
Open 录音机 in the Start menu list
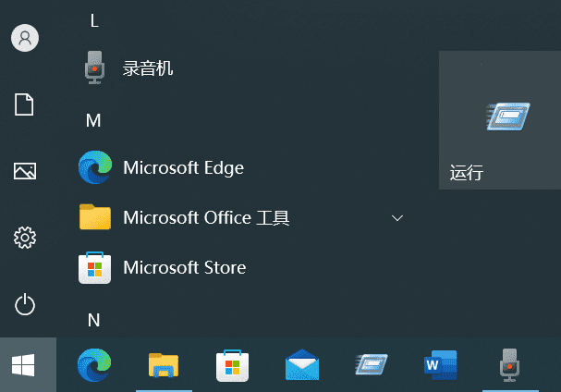tap(148, 68)
